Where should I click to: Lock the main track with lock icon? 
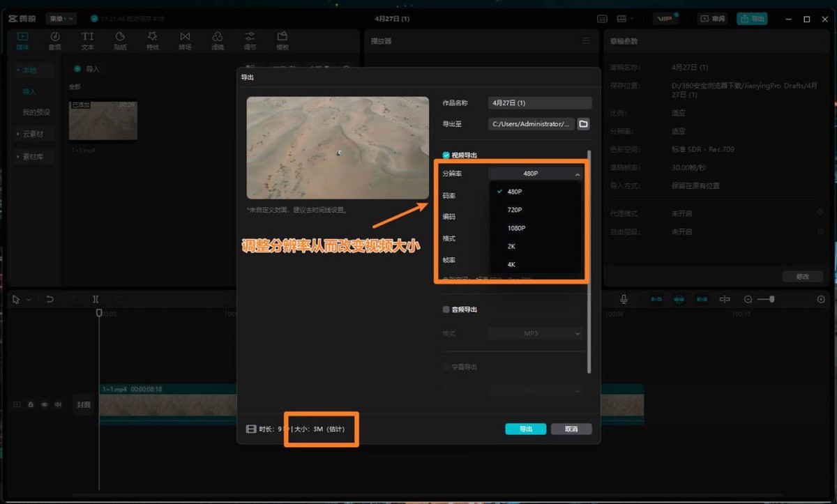[30, 404]
